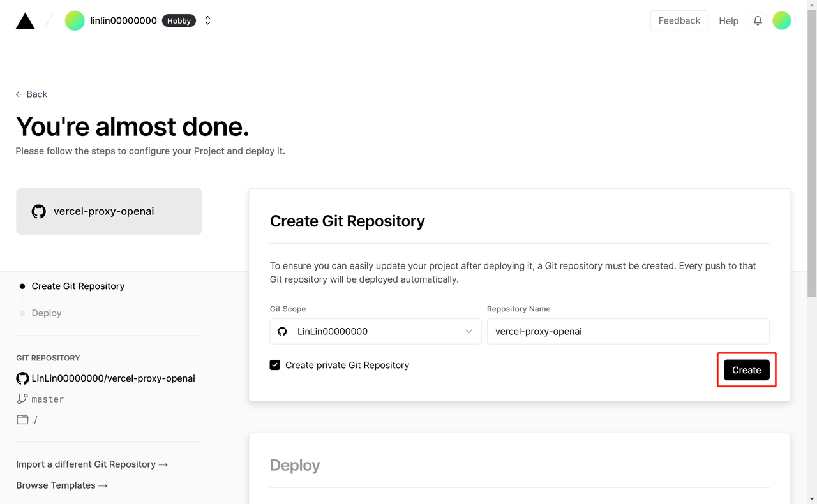Open the notifications bell
817x504 pixels.
point(758,20)
